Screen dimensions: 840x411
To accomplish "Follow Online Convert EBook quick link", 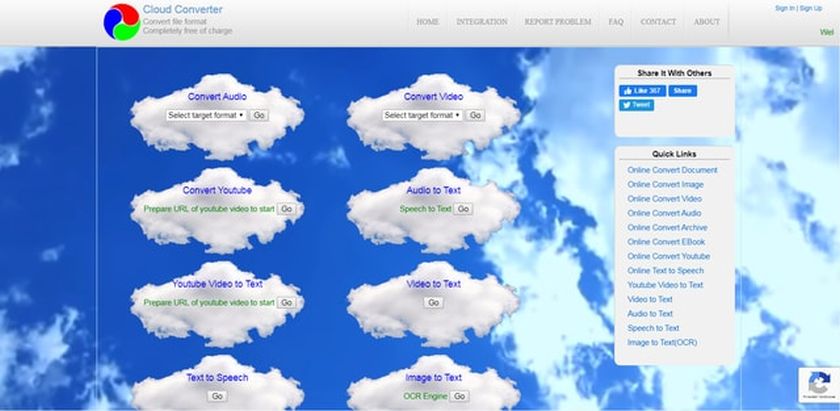I will point(666,242).
